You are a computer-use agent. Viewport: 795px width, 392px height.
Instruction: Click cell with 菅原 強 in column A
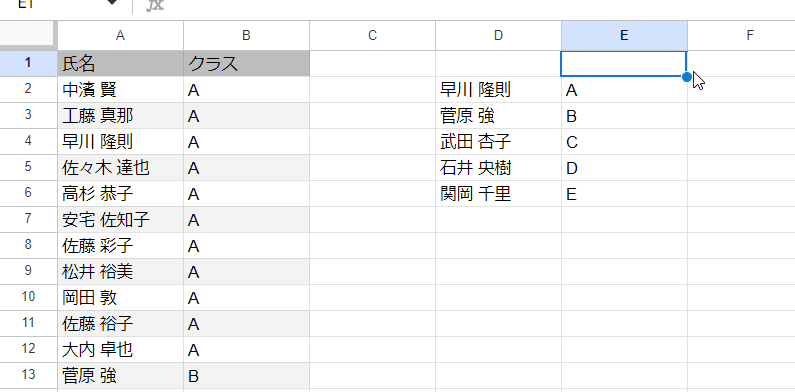120,375
